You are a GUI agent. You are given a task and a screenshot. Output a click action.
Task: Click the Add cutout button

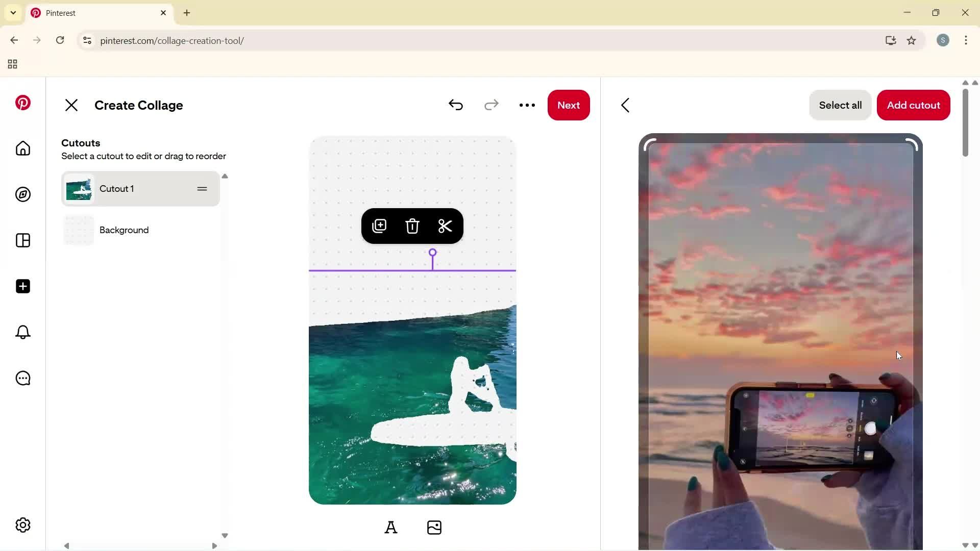pyautogui.click(x=913, y=105)
